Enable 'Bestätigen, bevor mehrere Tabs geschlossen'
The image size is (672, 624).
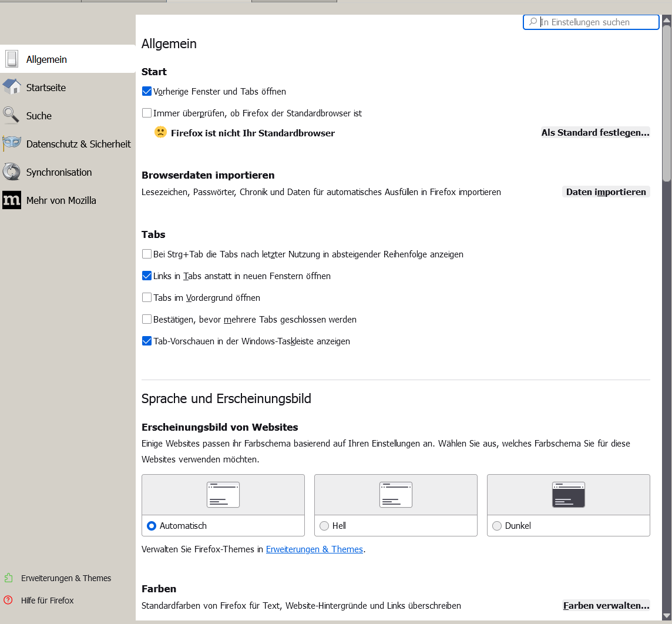click(x=147, y=319)
